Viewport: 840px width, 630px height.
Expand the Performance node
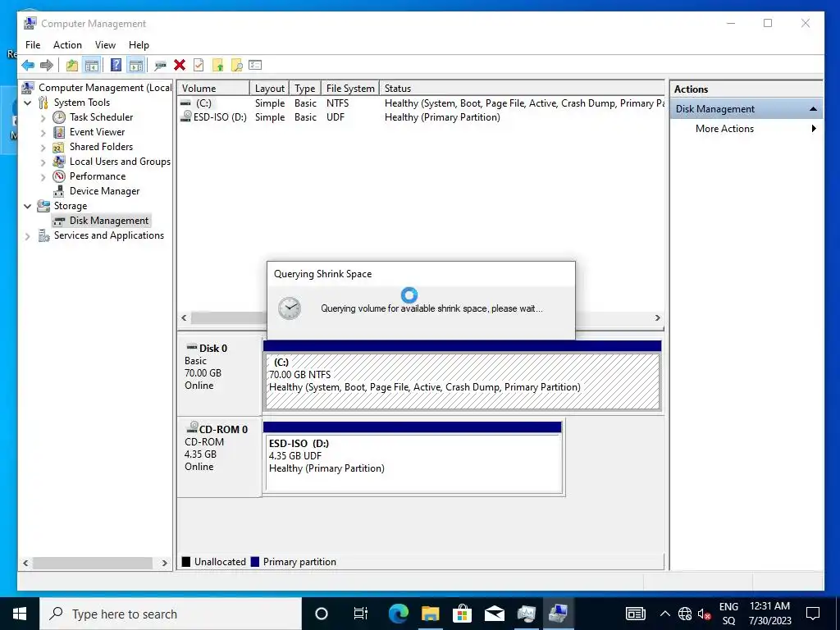coord(43,176)
